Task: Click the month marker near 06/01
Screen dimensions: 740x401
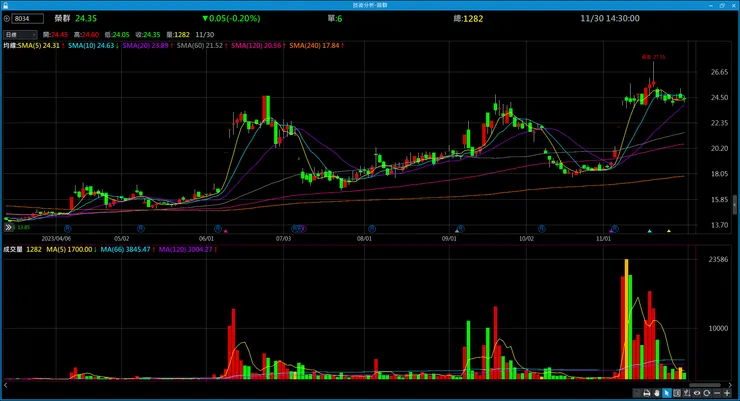Action: coord(218,228)
